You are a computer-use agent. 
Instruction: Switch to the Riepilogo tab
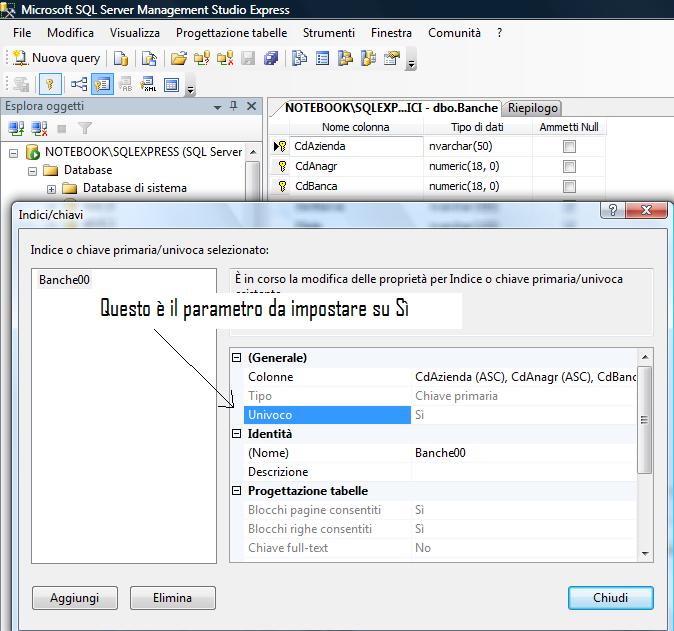[533, 107]
